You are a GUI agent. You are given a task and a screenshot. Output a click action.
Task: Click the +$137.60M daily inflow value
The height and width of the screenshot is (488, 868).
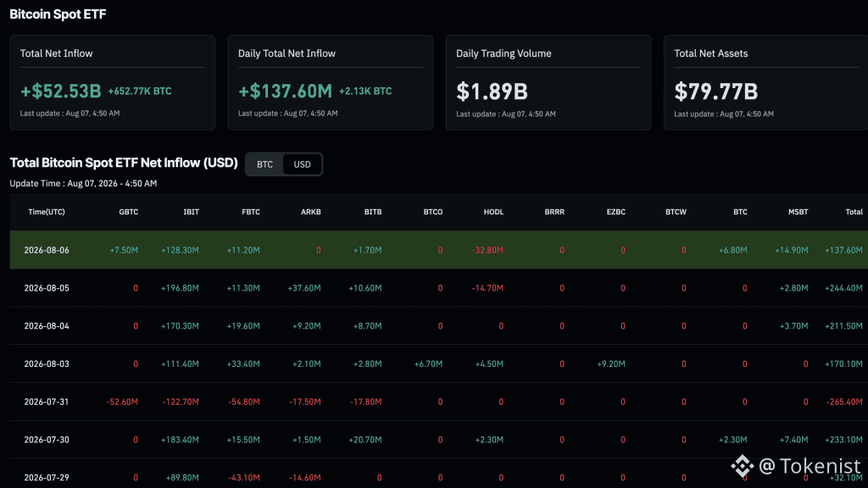point(285,91)
